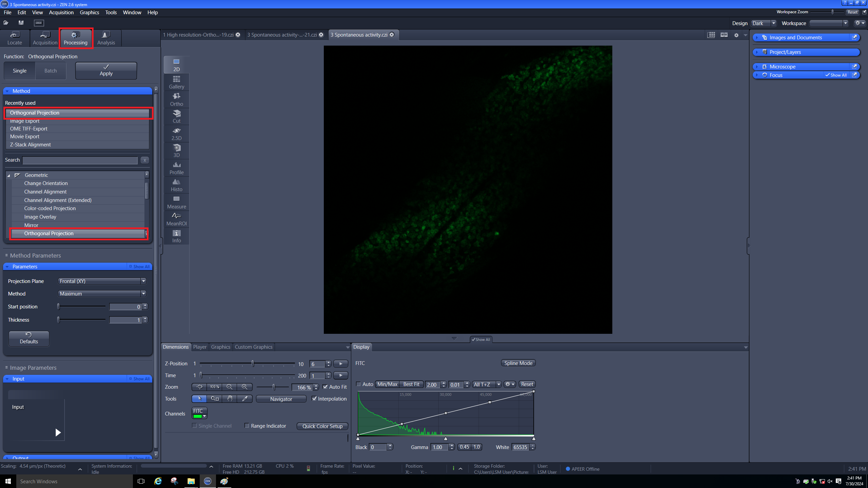Open the Method Maximum dropdown
868x488 pixels.
(102, 293)
